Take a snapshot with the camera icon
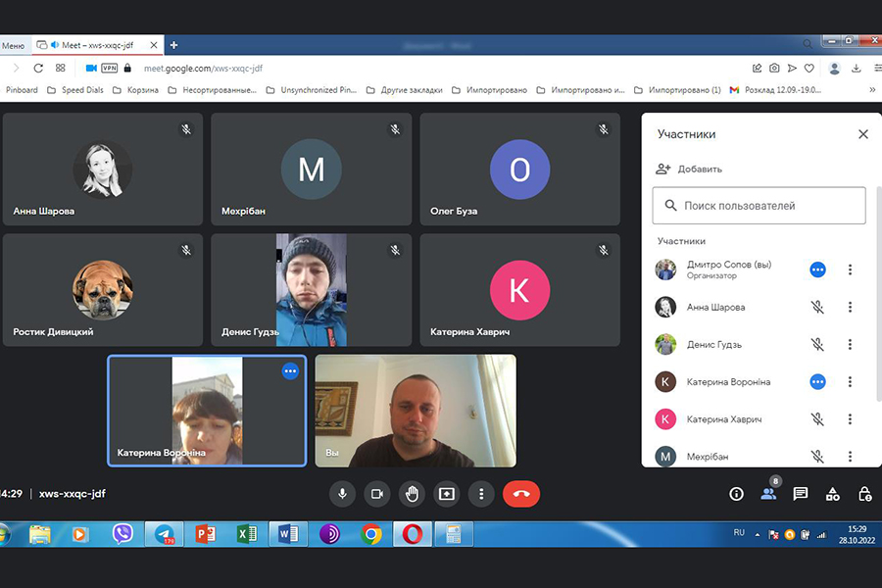 coord(774,68)
